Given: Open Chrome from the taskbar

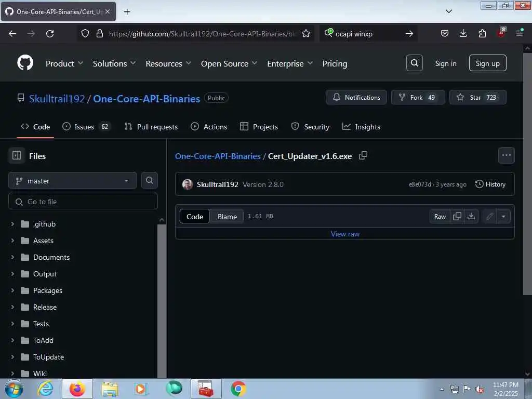Looking at the screenshot, I should pos(238,389).
